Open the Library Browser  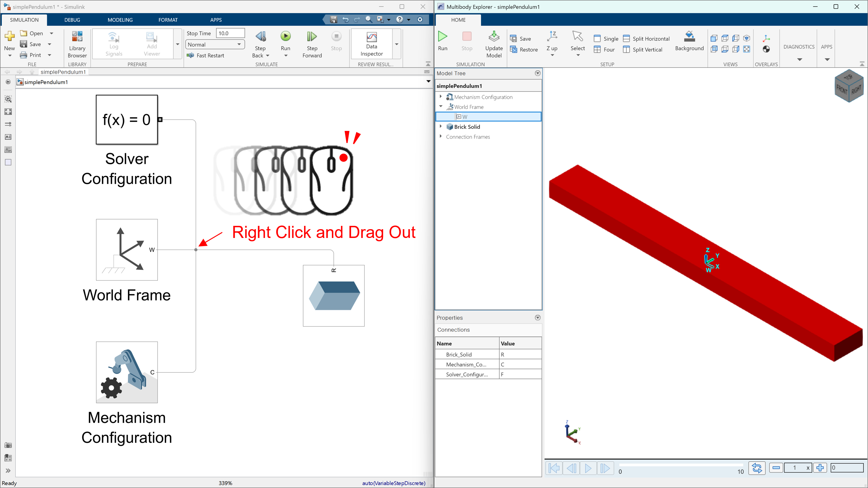77,44
